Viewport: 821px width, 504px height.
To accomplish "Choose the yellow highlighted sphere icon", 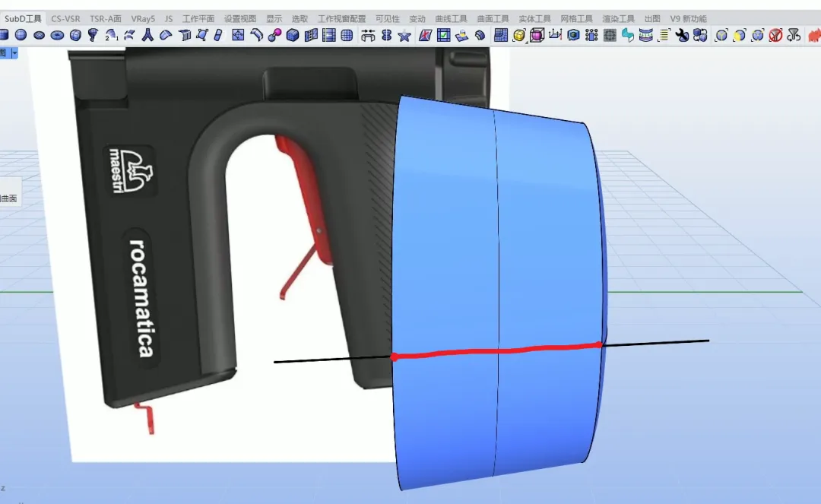I will pyautogui.click(x=739, y=35).
